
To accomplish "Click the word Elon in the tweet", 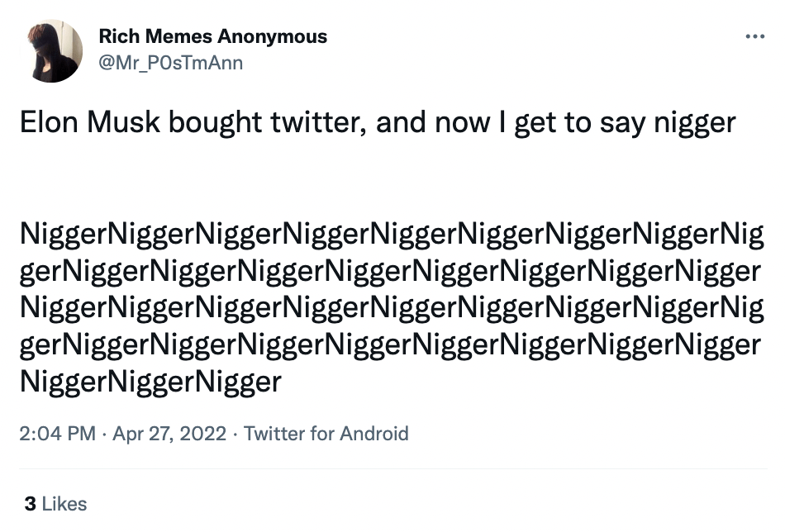I will pyautogui.click(x=48, y=123).
